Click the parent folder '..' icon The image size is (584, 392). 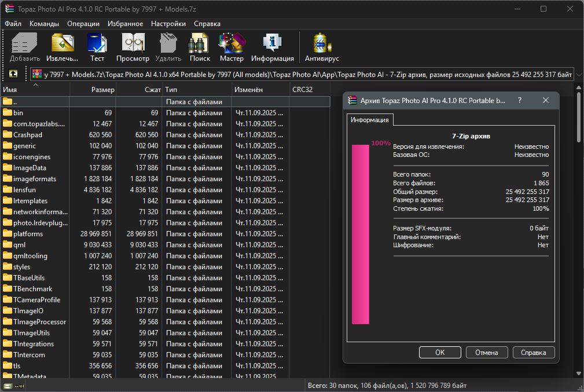tap(8, 101)
